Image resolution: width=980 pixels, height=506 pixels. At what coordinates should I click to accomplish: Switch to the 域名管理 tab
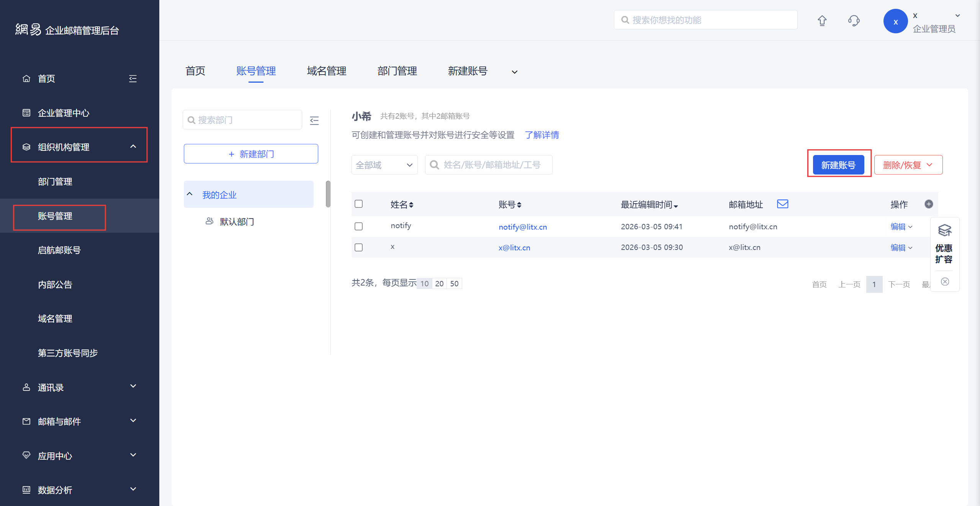(x=326, y=71)
